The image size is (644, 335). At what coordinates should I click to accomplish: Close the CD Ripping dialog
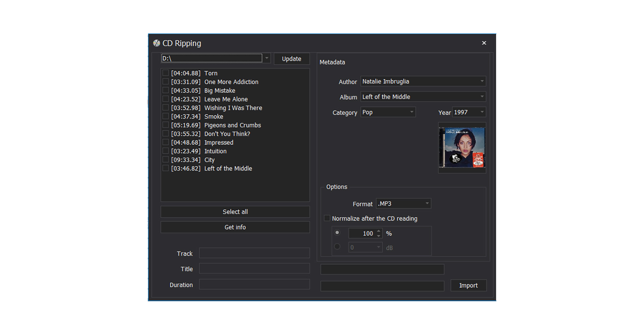click(484, 43)
